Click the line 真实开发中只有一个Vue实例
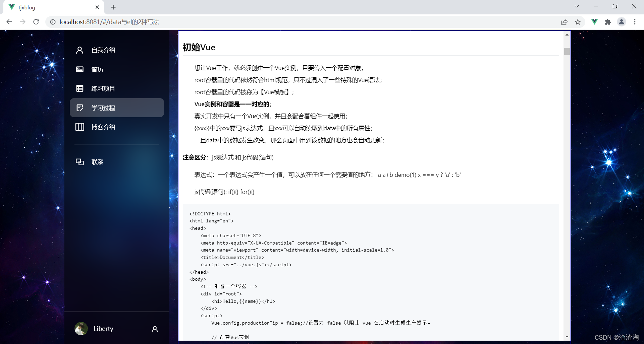This screenshot has height=344, width=644. point(271,116)
